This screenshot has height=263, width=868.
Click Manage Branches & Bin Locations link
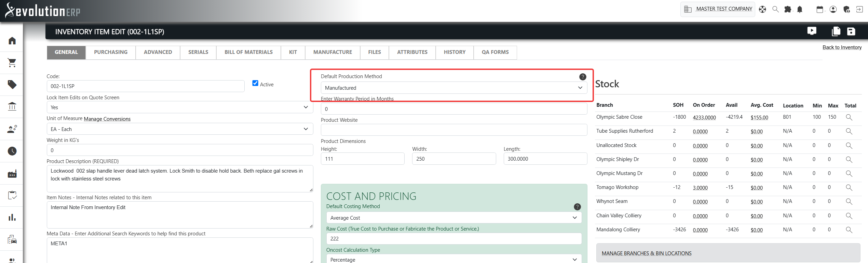(647, 253)
